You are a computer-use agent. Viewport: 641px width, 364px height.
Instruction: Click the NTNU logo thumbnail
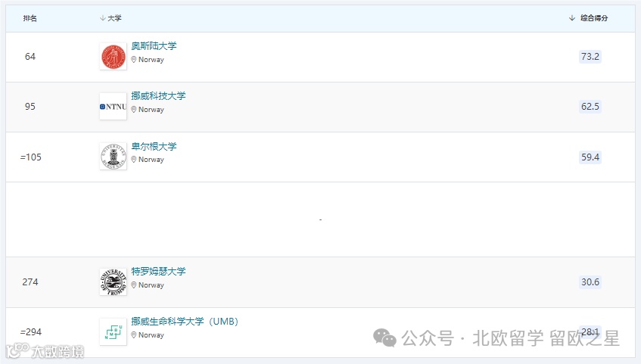(114, 107)
